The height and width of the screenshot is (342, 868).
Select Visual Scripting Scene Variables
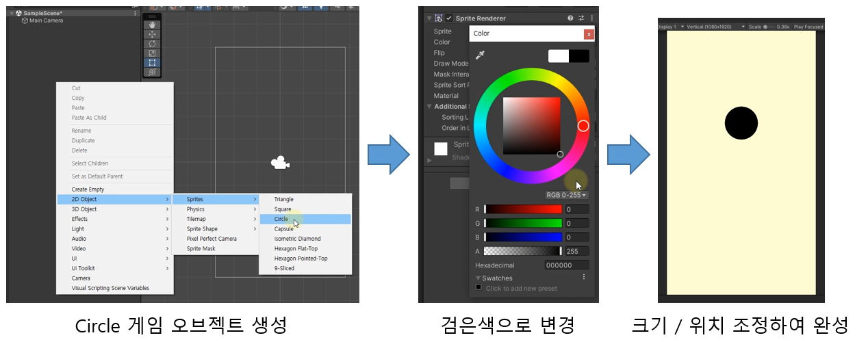(x=114, y=288)
